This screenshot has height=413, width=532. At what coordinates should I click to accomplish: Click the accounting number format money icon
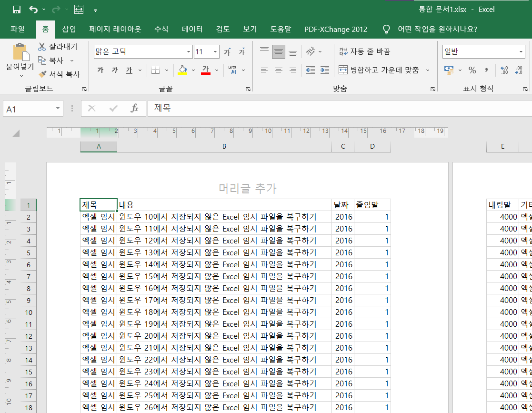pyautogui.click(x=448, y=70)
